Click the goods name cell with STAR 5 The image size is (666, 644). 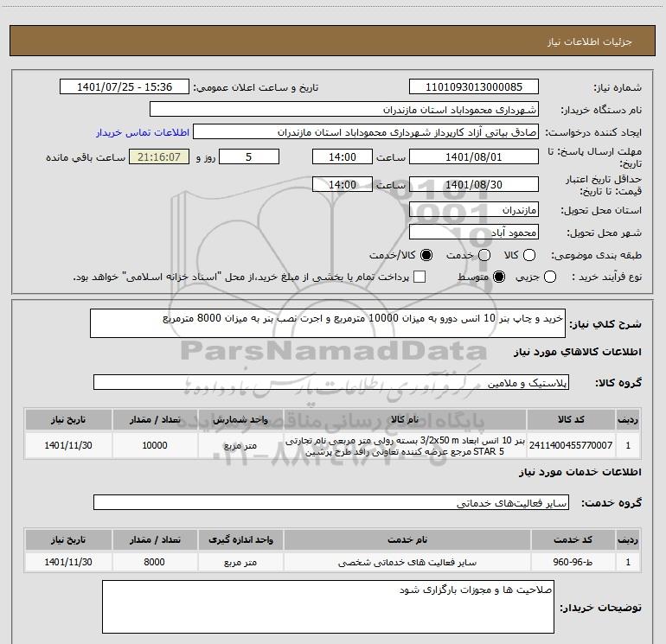[405, 445]
